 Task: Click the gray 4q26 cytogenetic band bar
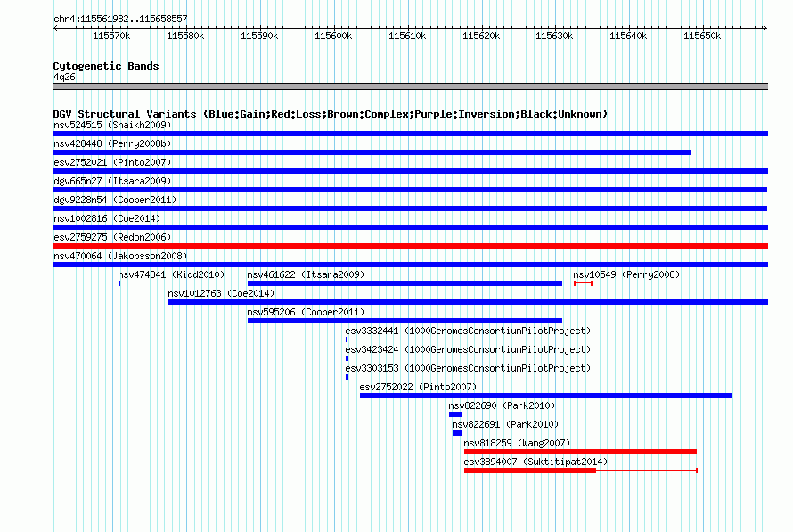[410, 86]
